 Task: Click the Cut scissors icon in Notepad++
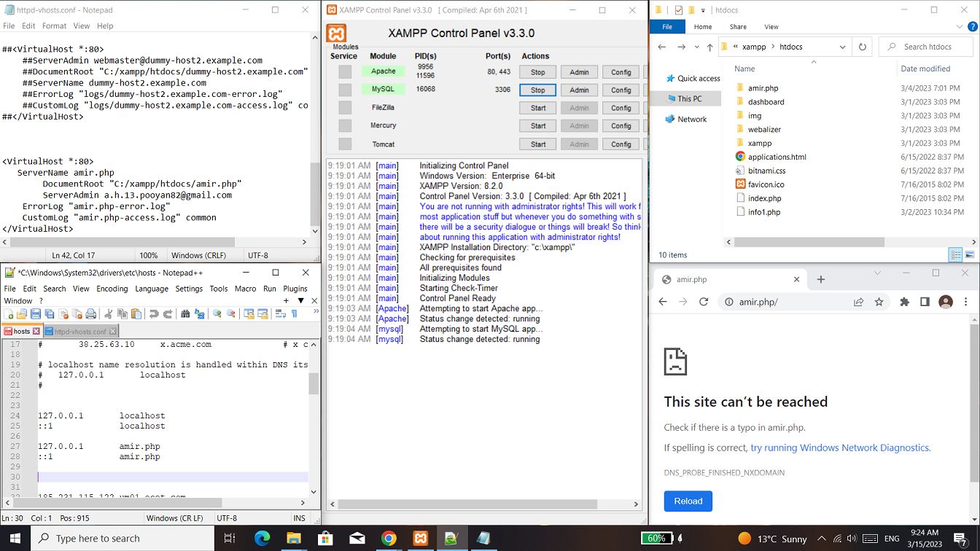[109, 314]
